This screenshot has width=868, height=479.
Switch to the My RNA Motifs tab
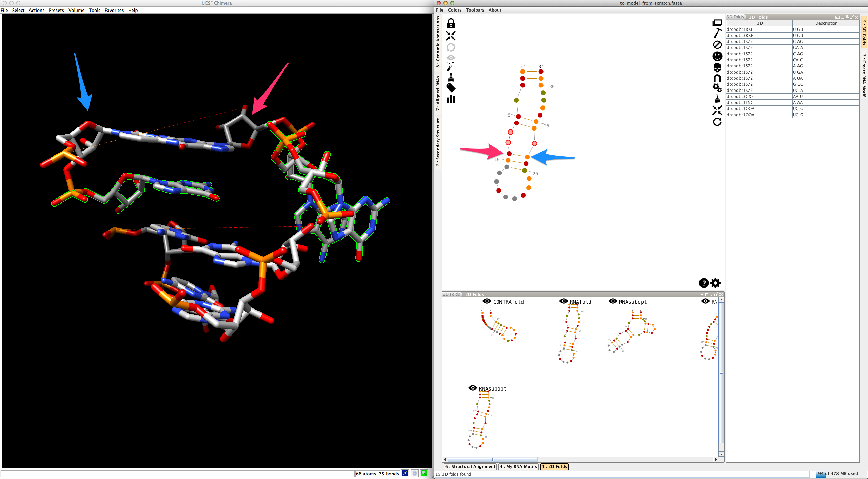(518, 467)
